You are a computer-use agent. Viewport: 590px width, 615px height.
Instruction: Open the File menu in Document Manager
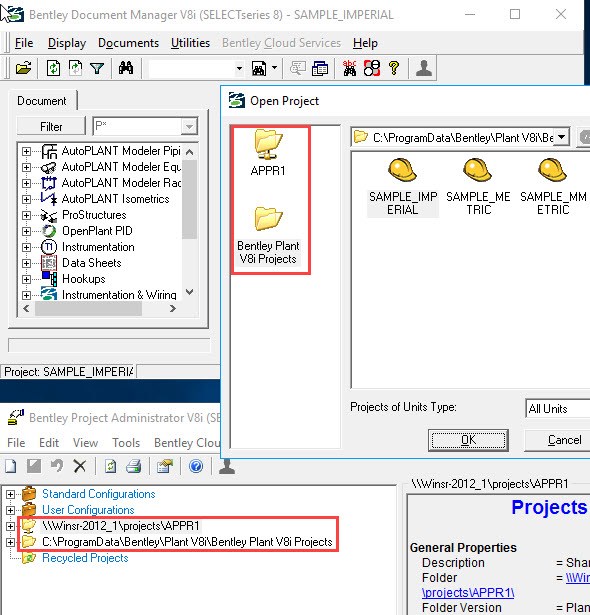click(24, 43)
